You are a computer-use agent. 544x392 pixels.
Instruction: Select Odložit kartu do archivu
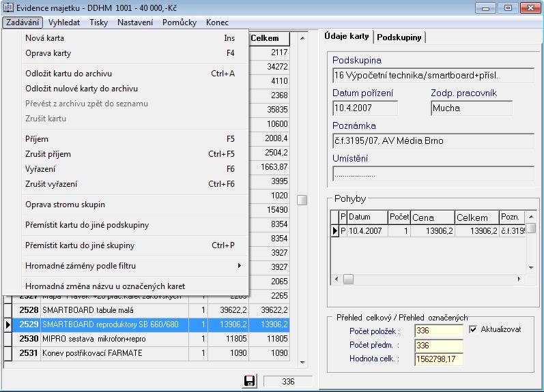[x=135, y=74]
